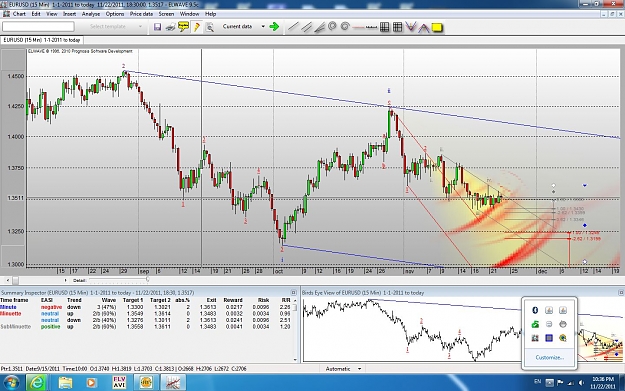The height and width of the screenshot is (391, 625).
Task: Click the Minute time frame row
Action: point(146,307)
